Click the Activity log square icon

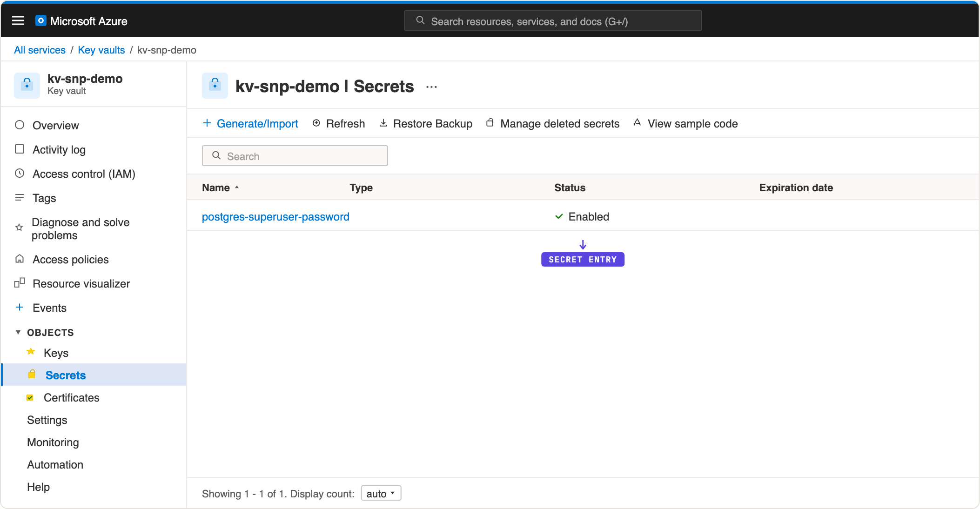pyautogui.click(x=20, y=149)
